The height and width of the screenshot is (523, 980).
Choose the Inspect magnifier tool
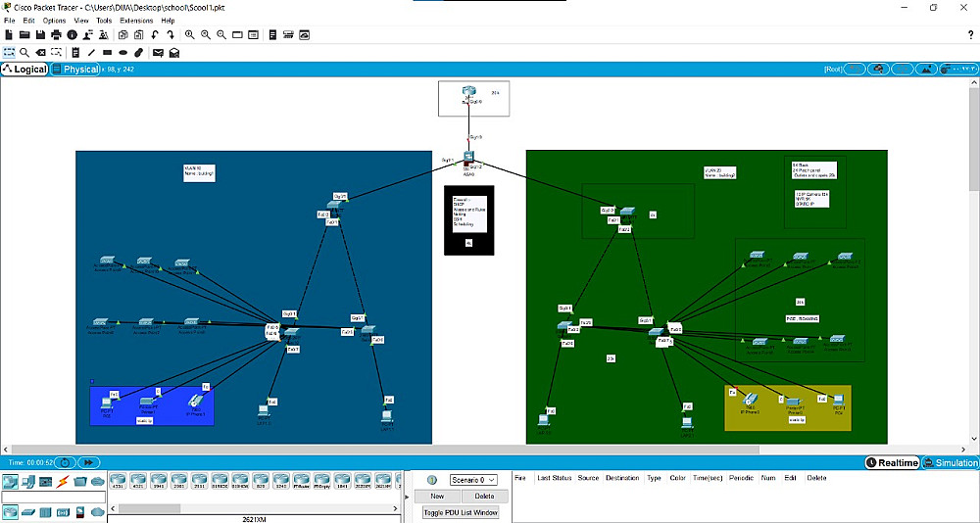pos(25,53)
